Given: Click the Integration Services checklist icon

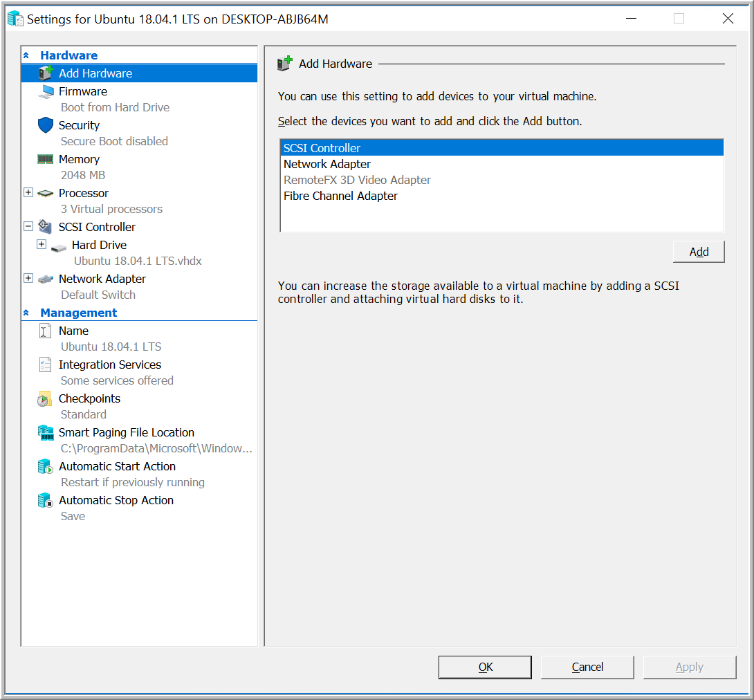Looking at the screenshot, I should point(45,365).
